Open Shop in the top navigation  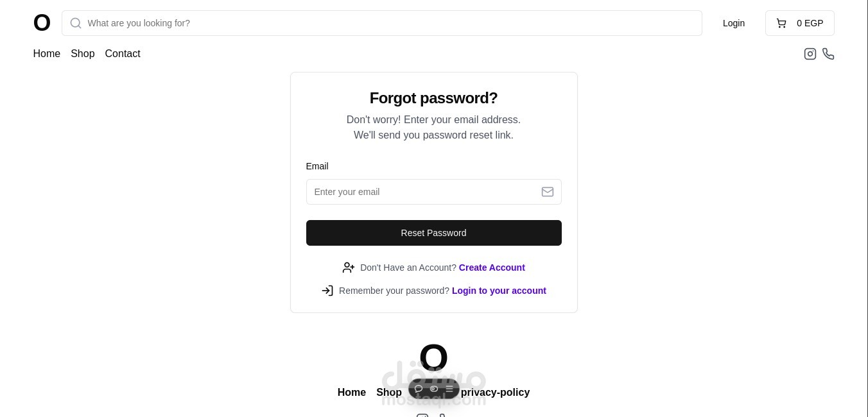coord(83,54)
